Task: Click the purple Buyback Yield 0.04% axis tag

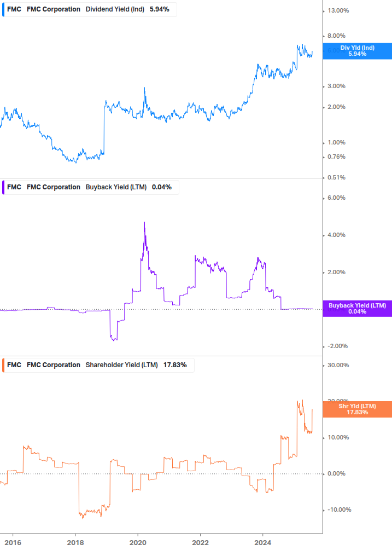Action: click(358, 309)
